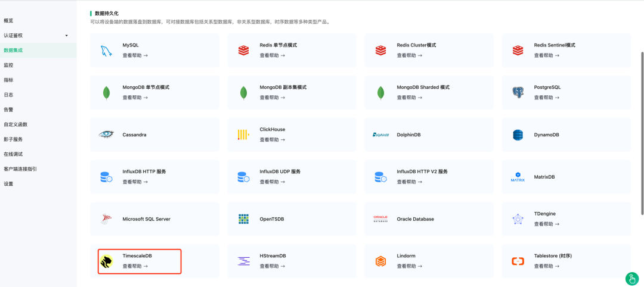Click the Oracle Database card title
Viewport: 644px width, 287px height.
click(415, 219)
